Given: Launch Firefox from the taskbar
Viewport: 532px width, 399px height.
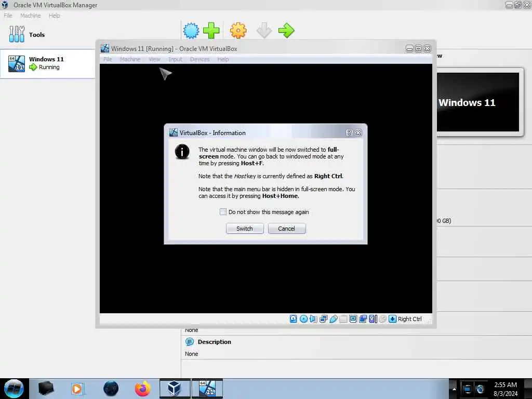Looking at the screenshot, I should (x=143, y=389).
